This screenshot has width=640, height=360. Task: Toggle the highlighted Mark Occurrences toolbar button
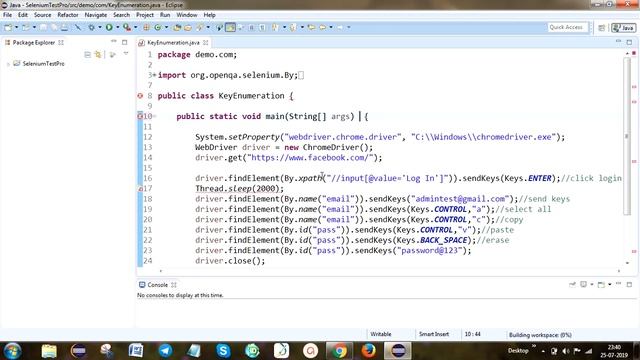coord(230,27)
